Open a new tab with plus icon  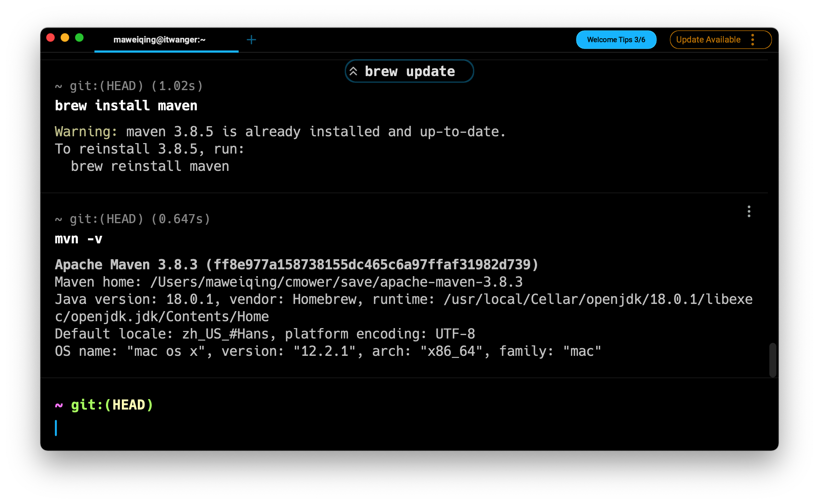click(251, 40)
